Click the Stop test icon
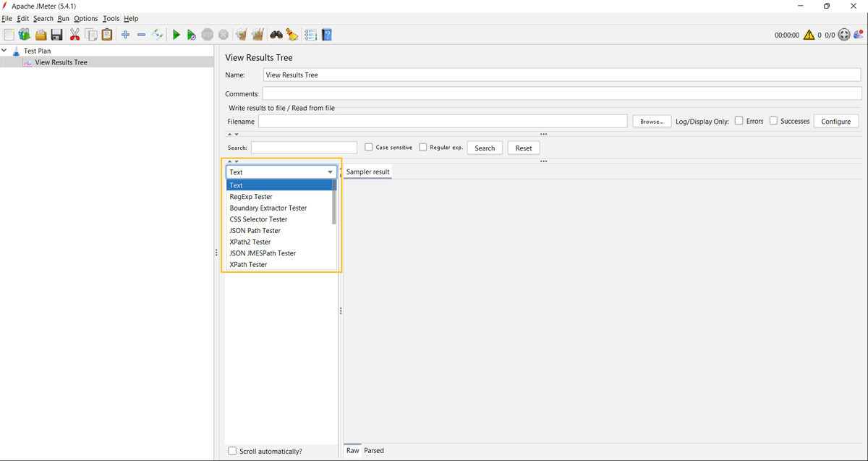 pos(208,34)
